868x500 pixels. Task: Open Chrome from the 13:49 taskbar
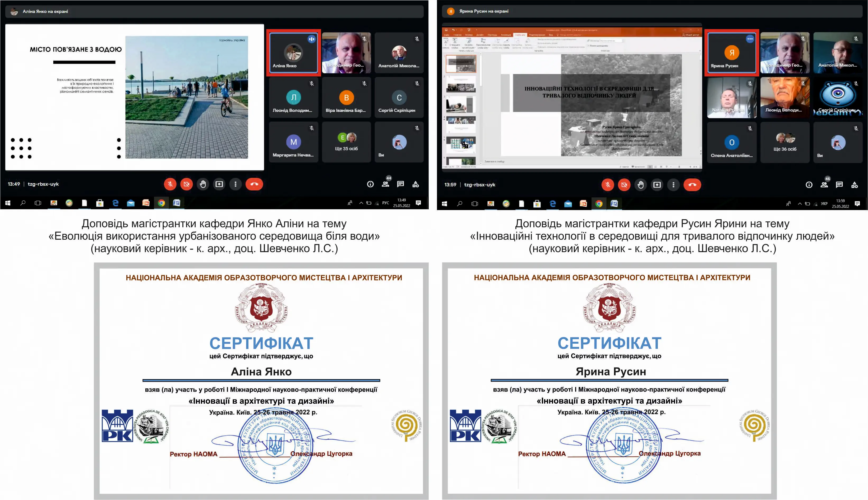point(161,203)
